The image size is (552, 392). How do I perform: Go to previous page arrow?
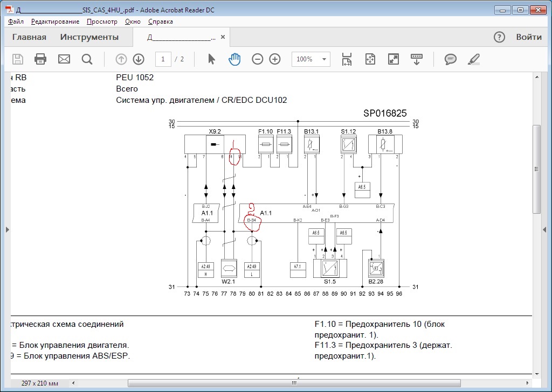pos(121,59)
